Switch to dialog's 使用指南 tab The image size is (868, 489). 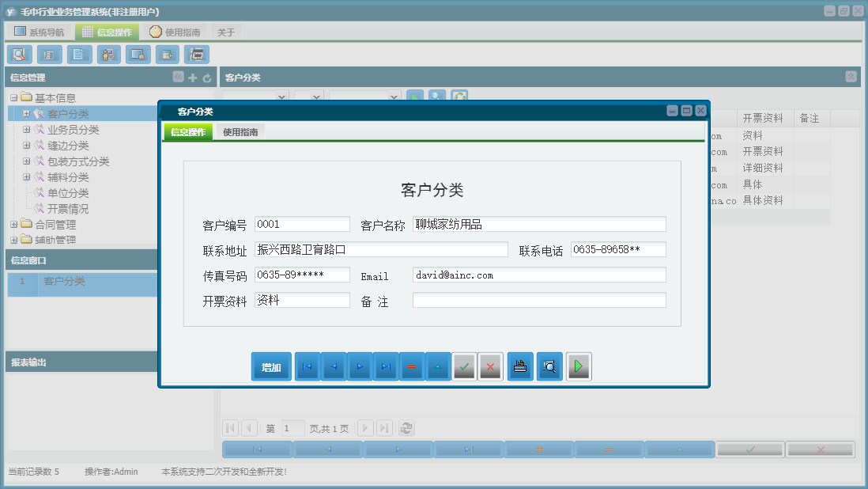pyautogui.click(x=240, y=132)
